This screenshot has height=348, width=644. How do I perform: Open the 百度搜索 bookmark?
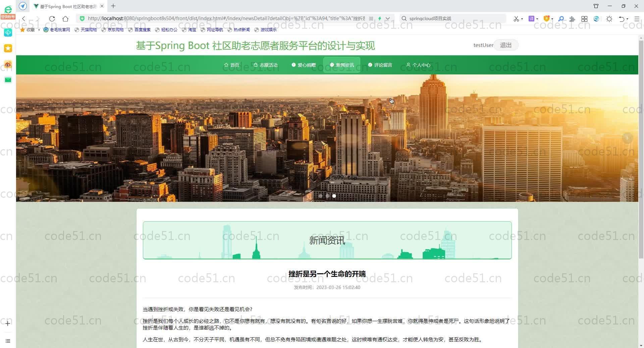tap(139, 30)
